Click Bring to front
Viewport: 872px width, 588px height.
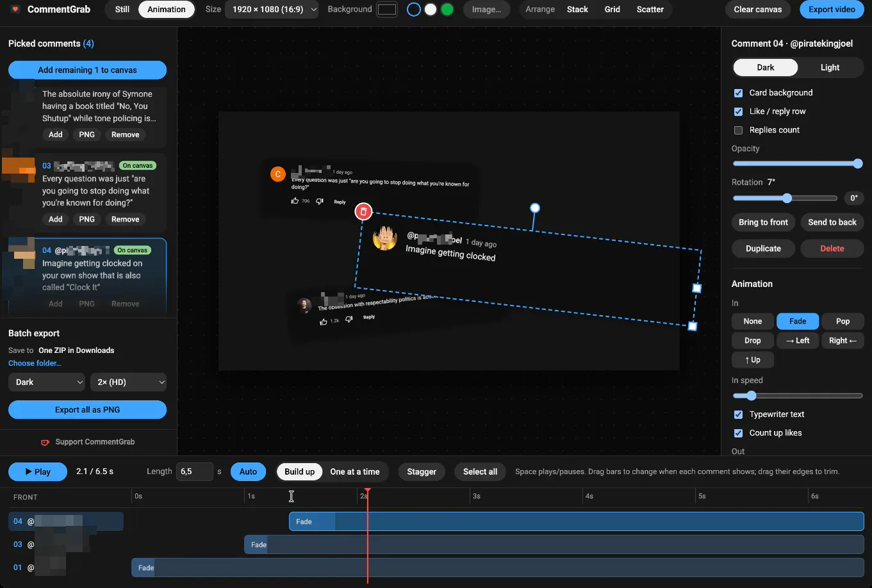(x=763, y=222)
